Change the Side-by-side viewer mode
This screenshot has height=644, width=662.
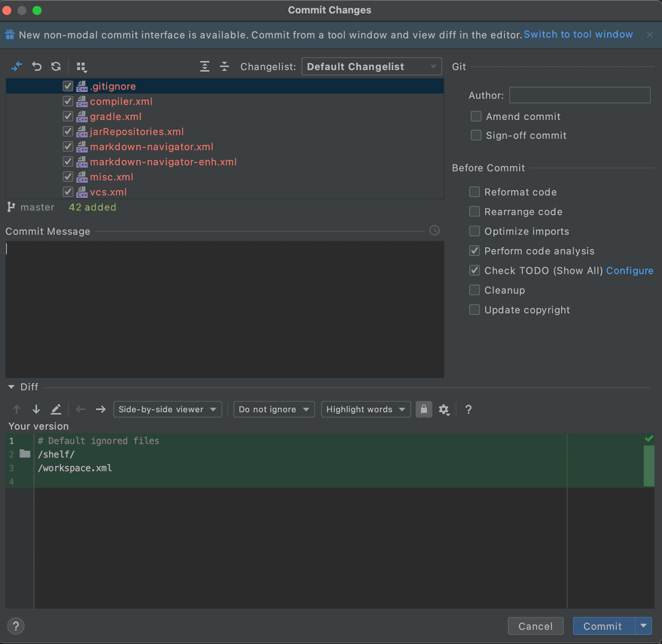[x=167, y=409]
